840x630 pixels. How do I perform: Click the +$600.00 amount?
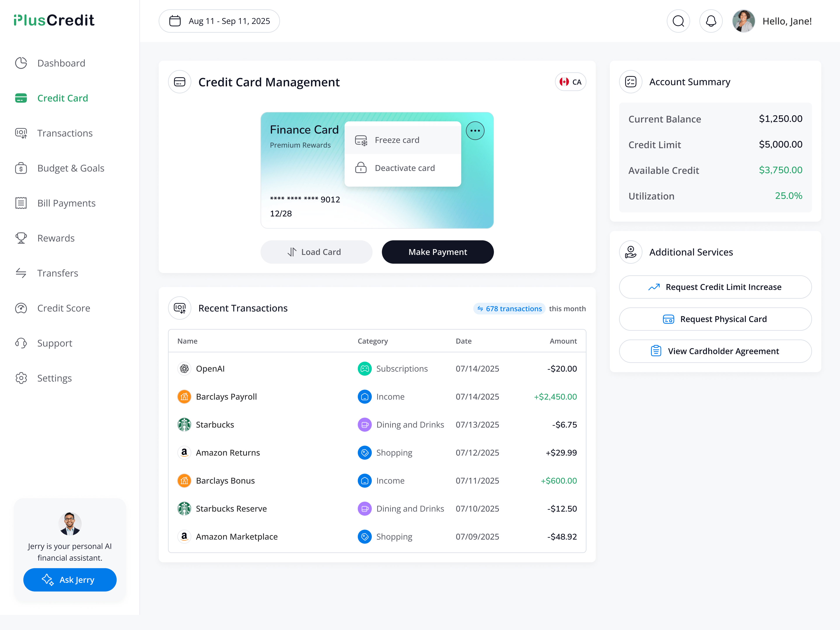(559, 481)
